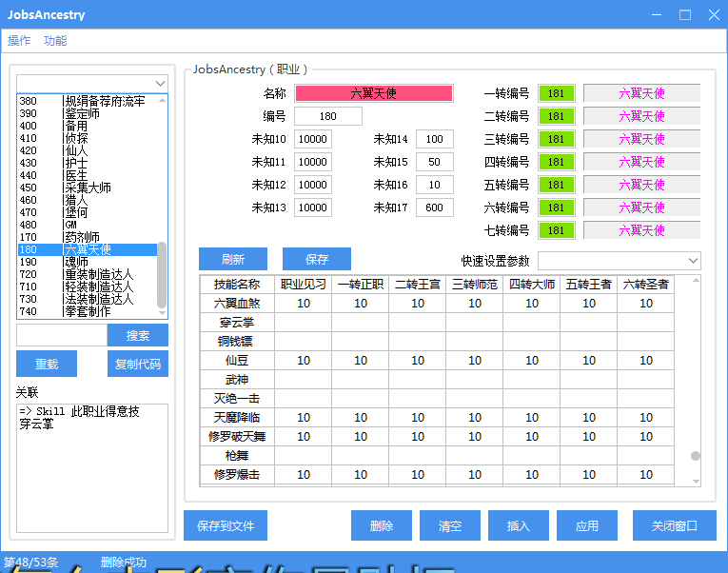The height and width of the screenshot is (573, 728).
Task: Click the green 三转编号 181 field
Action: click(x=556, y=139)
